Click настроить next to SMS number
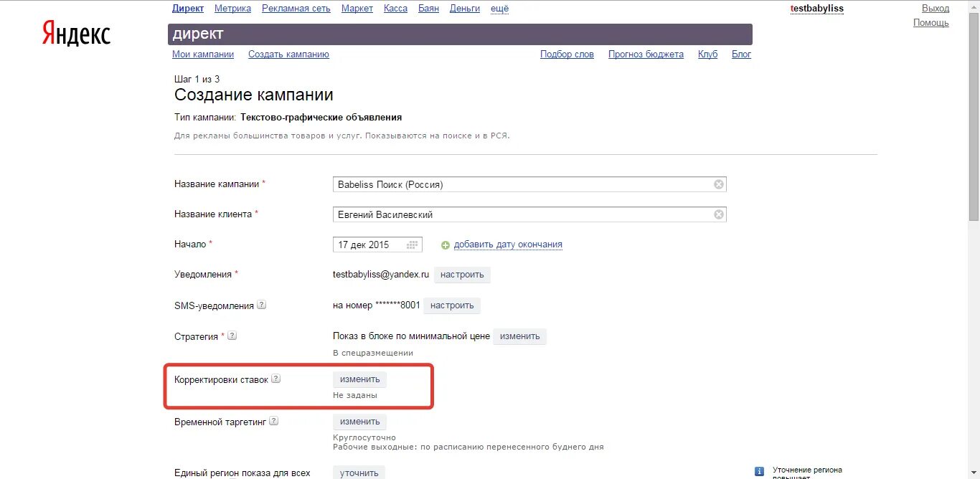 click(452, 305)
